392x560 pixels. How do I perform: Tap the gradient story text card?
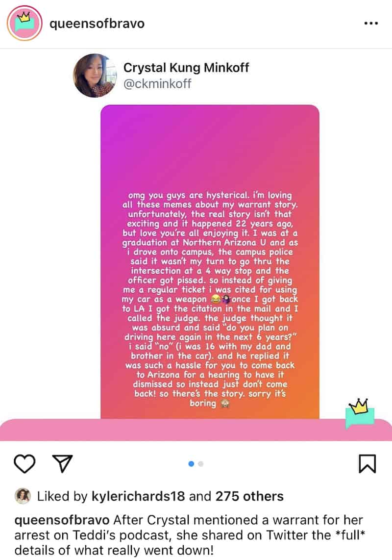(210, 261)
